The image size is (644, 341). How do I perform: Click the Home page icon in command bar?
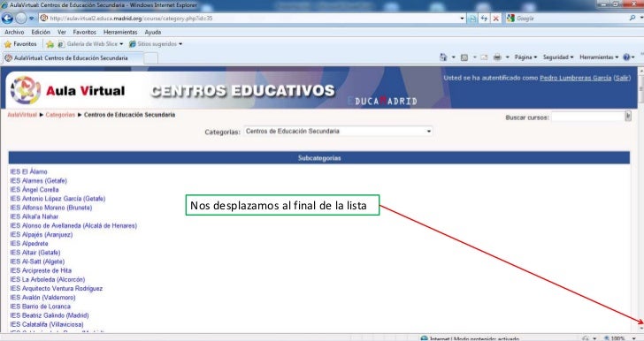[443, 57]
